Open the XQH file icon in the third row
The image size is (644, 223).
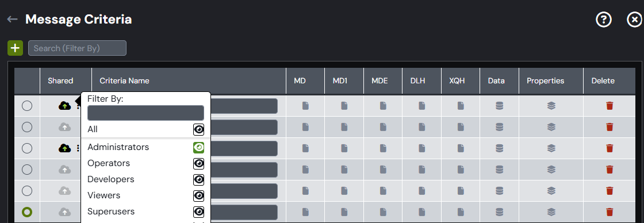[x=461, y=148]
